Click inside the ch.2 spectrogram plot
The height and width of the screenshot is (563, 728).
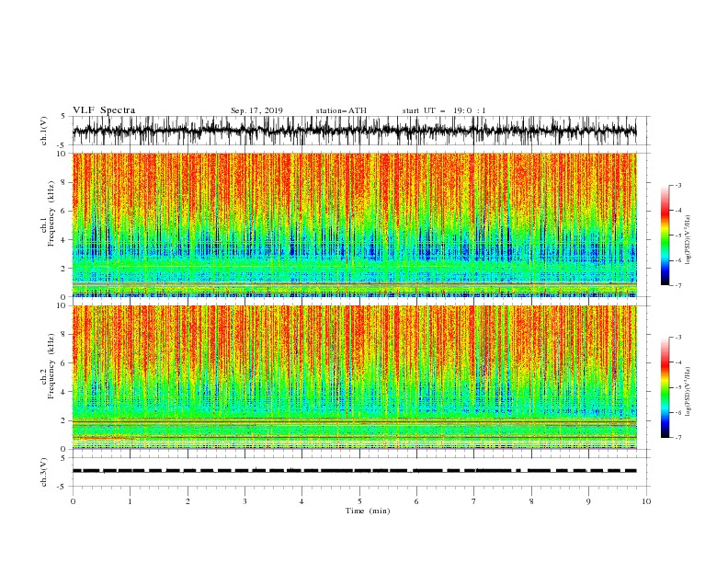pyautogui.click(x=354, y=377)
